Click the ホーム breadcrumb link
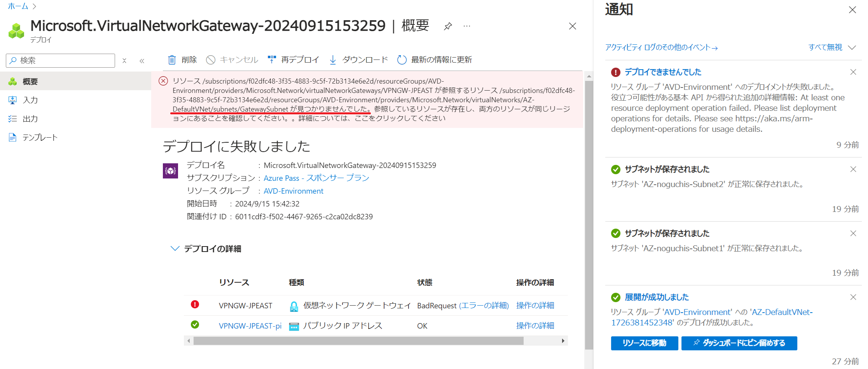The width and height of the screenshot is (868, 369). 18,6
